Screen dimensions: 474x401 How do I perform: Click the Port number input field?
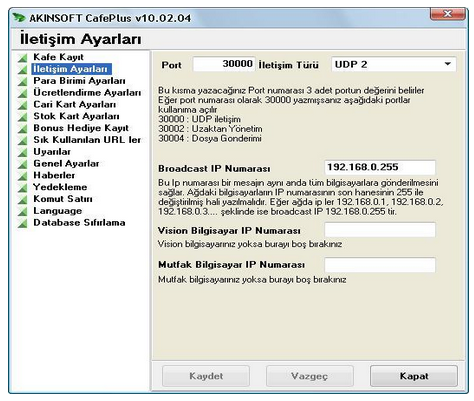point(224,64)
